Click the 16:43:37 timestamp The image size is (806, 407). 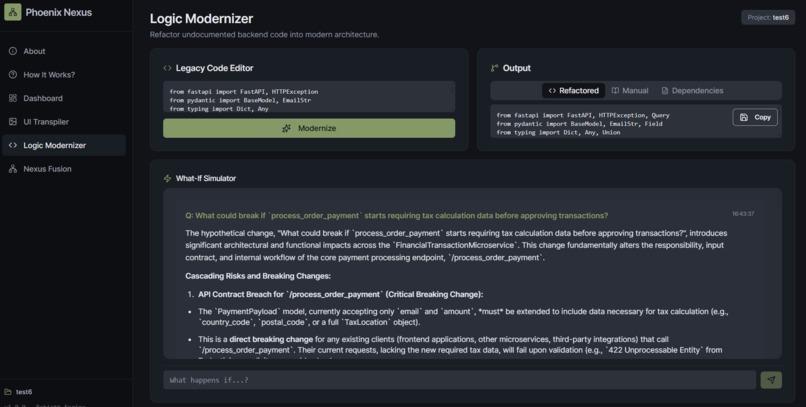click(x=743, y=214)
